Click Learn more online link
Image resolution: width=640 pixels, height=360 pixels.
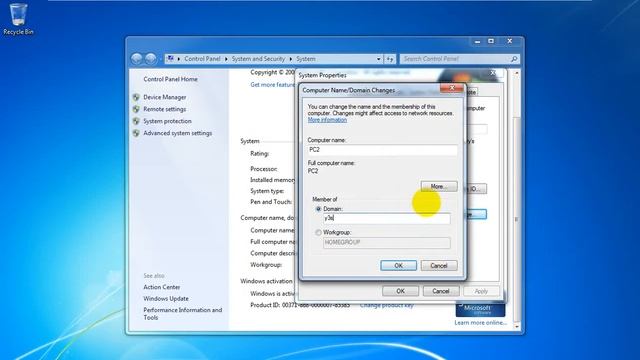point(480,322)
